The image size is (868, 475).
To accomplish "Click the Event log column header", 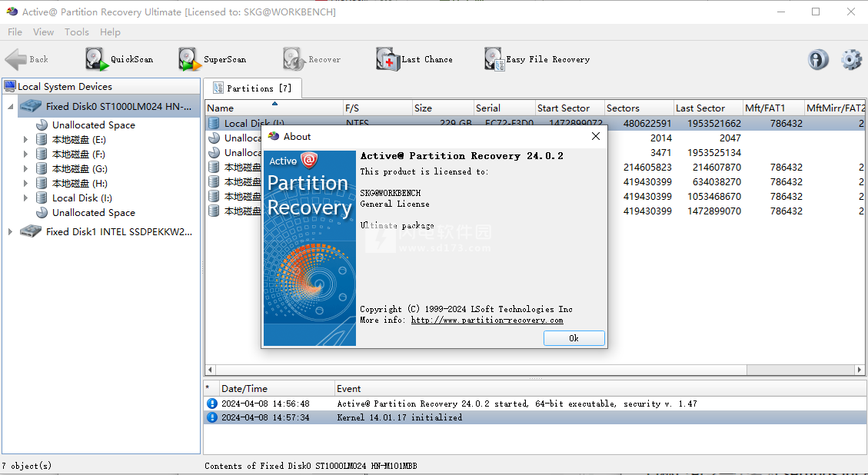I will tap(600, 389).
